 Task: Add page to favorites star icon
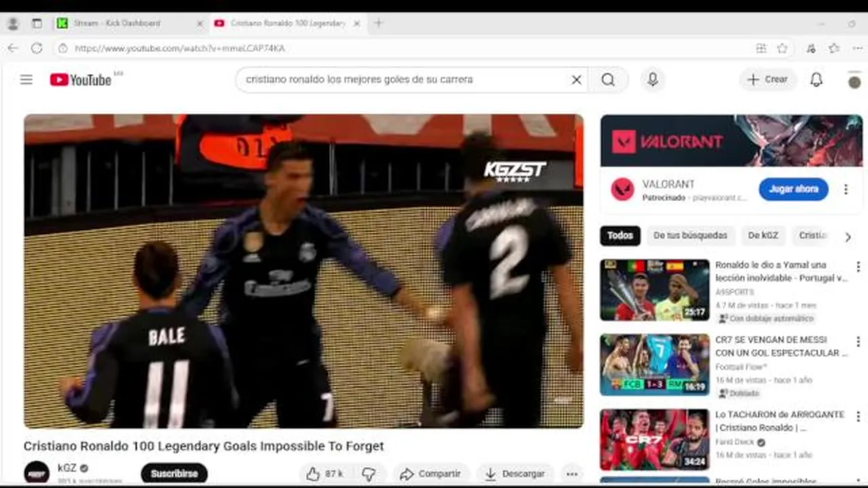coord(783,48)
